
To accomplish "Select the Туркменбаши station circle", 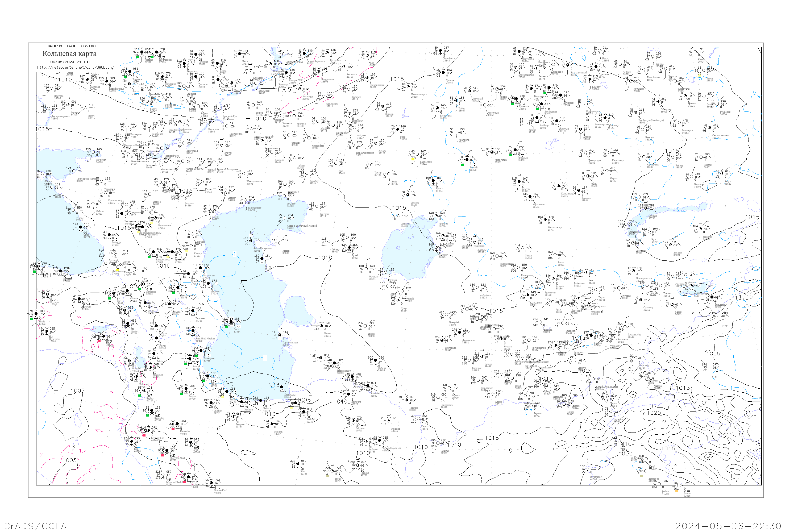I will click(280, 335).
